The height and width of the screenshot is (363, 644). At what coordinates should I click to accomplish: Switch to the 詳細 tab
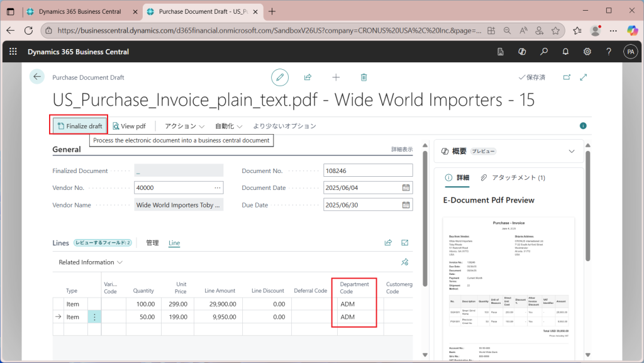[x=457, y=177]
